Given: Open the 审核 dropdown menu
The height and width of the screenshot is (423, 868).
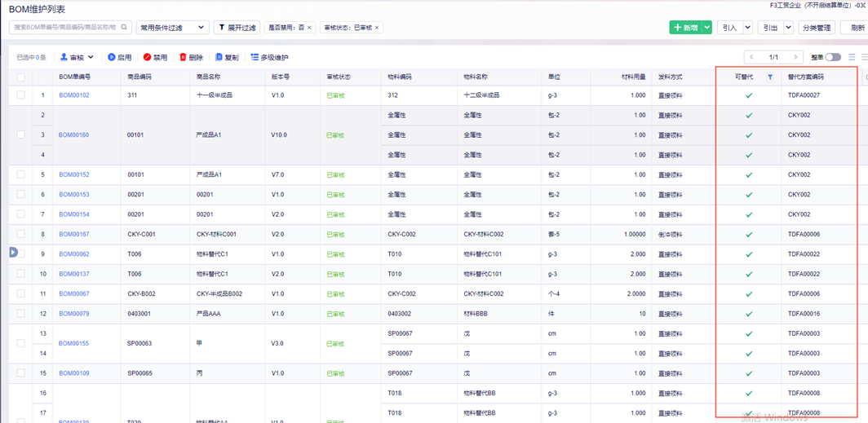Looking at the screenshot, I should pos(77,57).
